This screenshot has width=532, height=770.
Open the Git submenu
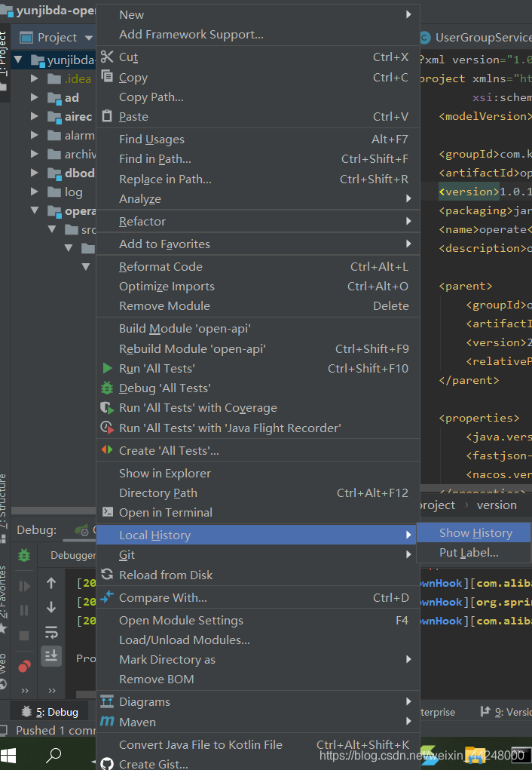258,555
